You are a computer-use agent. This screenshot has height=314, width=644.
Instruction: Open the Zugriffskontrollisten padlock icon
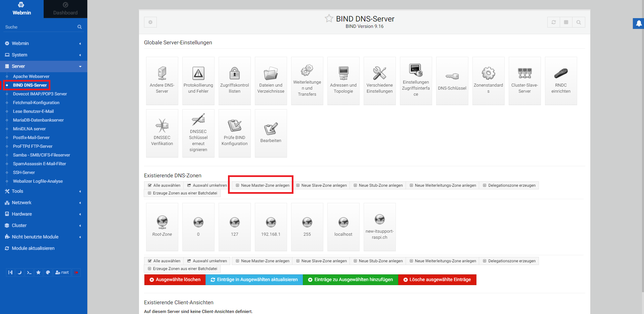(234, 74)
